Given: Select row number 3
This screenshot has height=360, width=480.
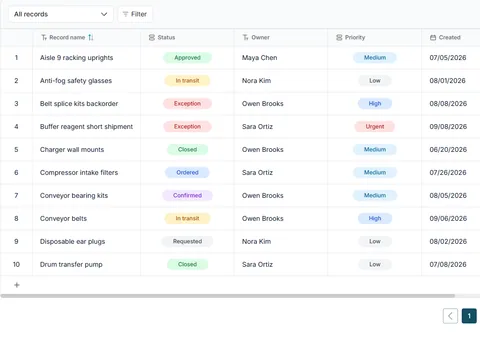Looking at the screenshot, I should pyautogui.click(x=16, y=104).
